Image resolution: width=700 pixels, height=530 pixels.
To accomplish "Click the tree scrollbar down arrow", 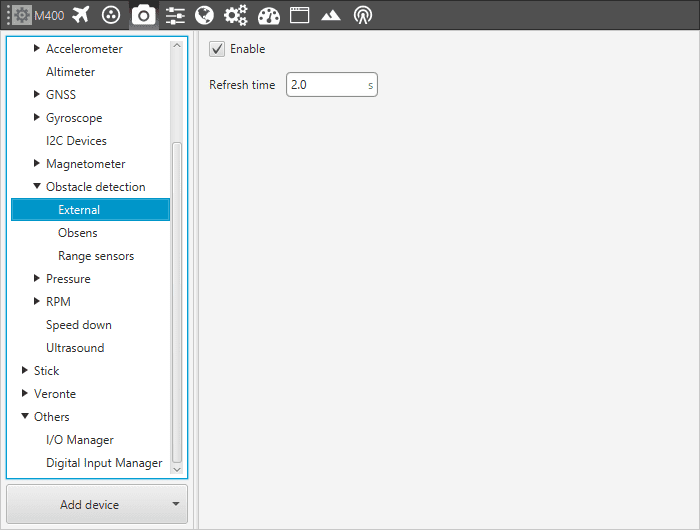I will click(177, 469).
